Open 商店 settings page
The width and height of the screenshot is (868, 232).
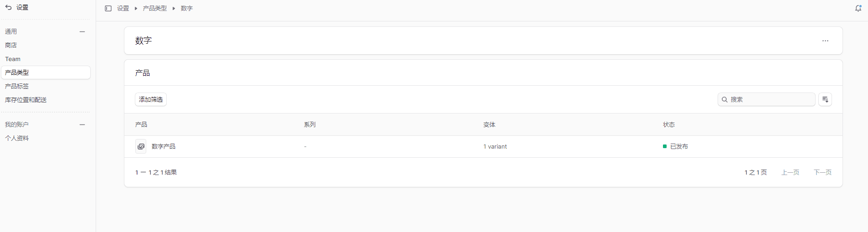tap(11, 45)
